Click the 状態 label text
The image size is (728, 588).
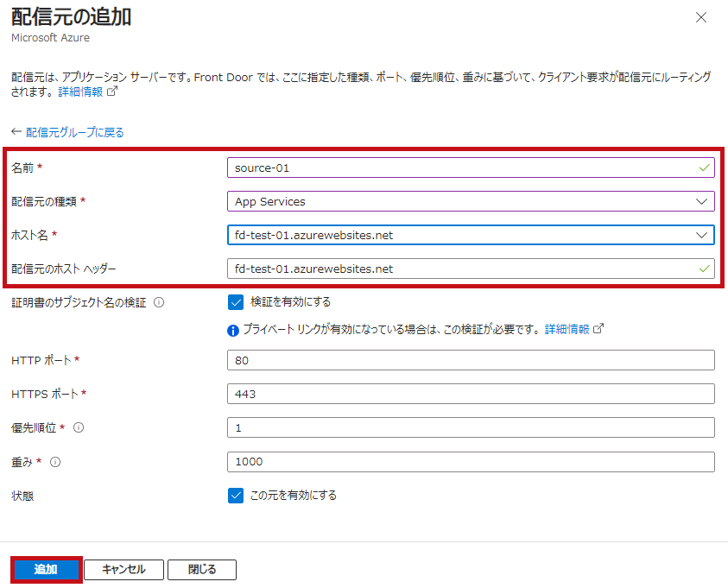tap(22, 496)
